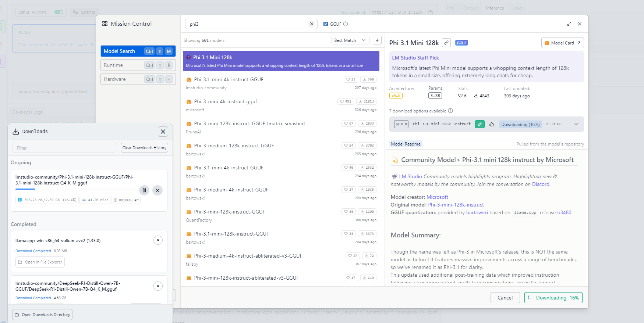The width and height of the screenshot is (644, 323).
Task: Click downloads count 4843 in model stats
Action: (482, 96)
